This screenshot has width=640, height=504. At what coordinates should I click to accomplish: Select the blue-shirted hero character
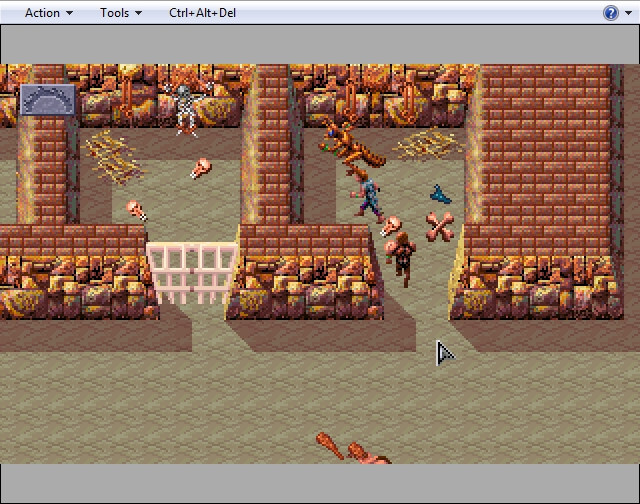point(368,196)
